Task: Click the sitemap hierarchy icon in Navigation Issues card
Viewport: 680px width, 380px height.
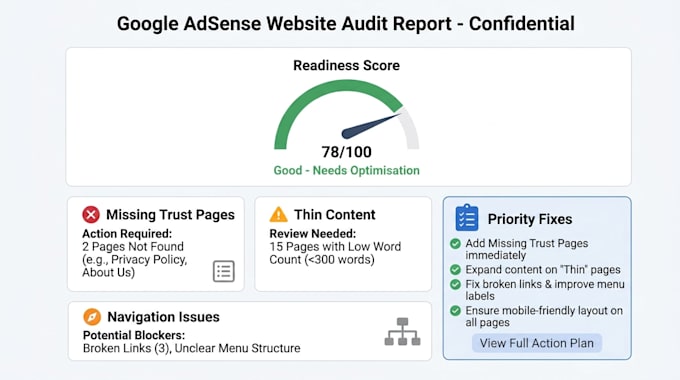Action: (x=402, y=331)
